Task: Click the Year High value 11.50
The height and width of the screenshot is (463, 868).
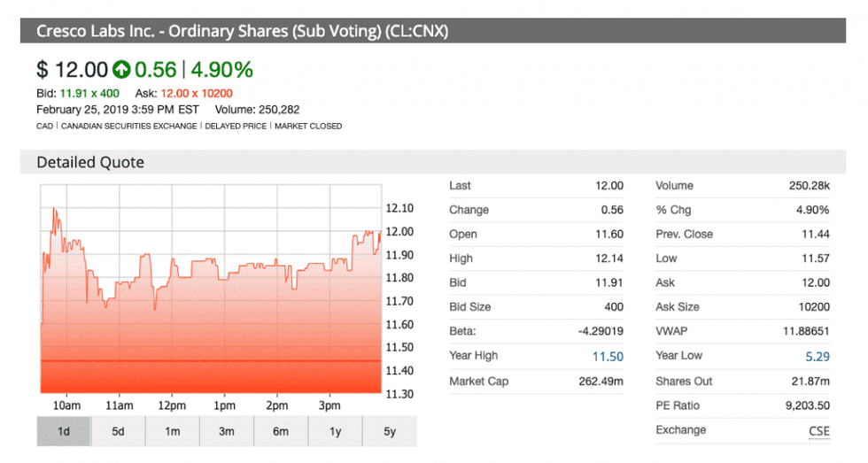Action: tap(608, 356)
